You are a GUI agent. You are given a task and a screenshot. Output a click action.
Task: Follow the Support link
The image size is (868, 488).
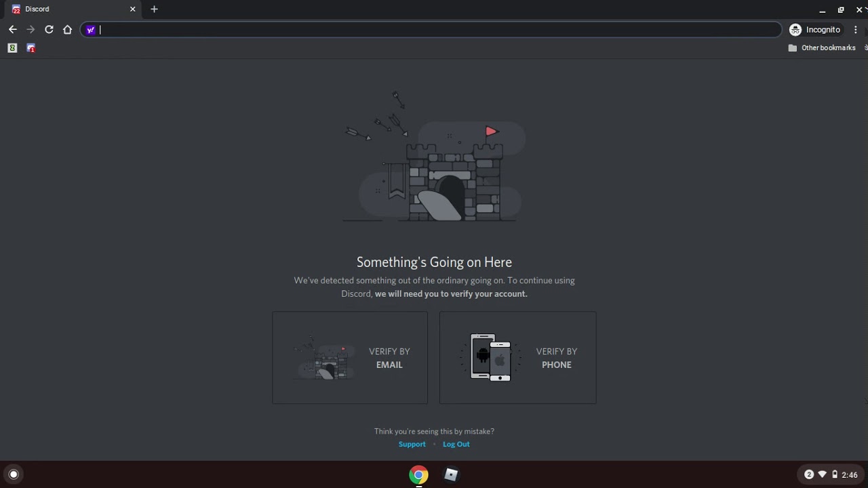tap(412, 444)
